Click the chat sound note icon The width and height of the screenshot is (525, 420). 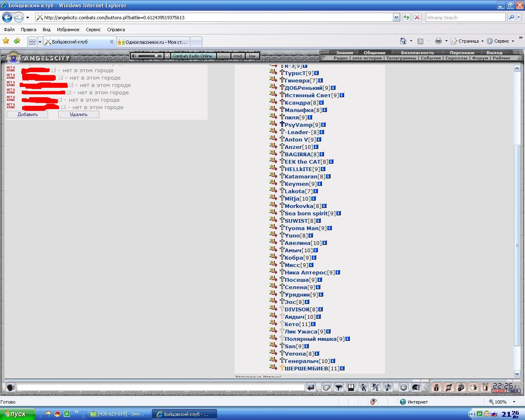[x=388, y=387]
